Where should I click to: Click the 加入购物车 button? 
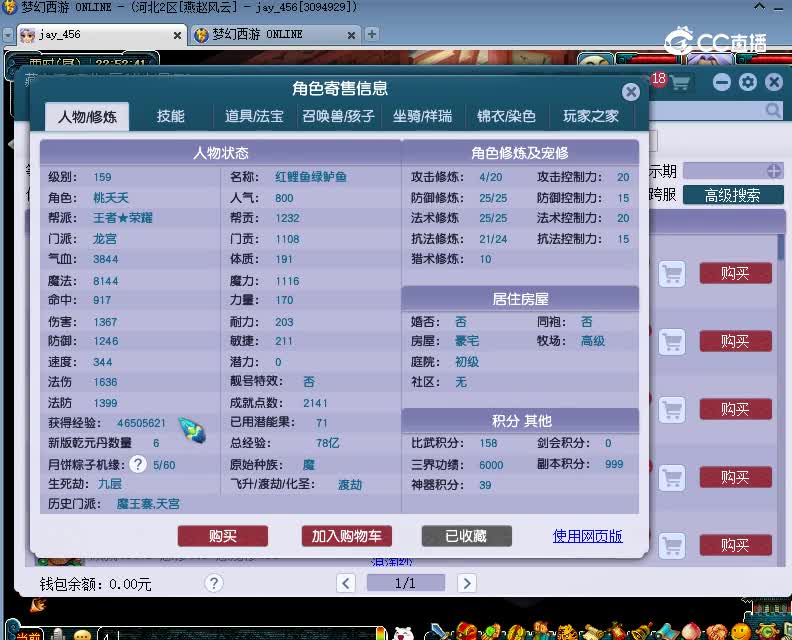[x=346, y=536]
